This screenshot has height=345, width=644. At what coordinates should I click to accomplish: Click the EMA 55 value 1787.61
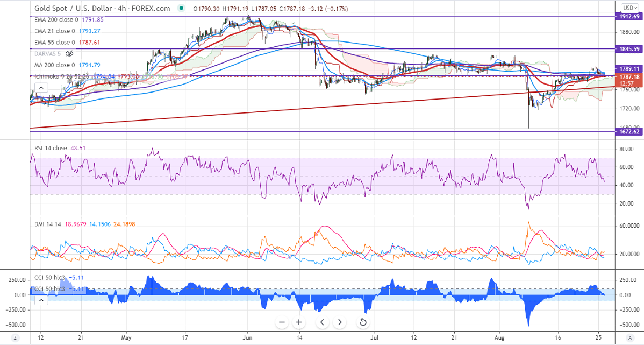89,43
